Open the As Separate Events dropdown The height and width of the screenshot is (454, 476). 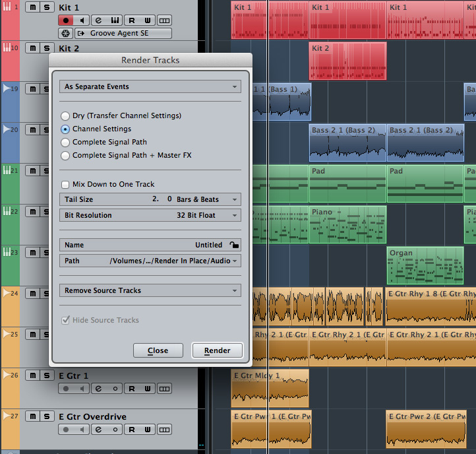150,86
